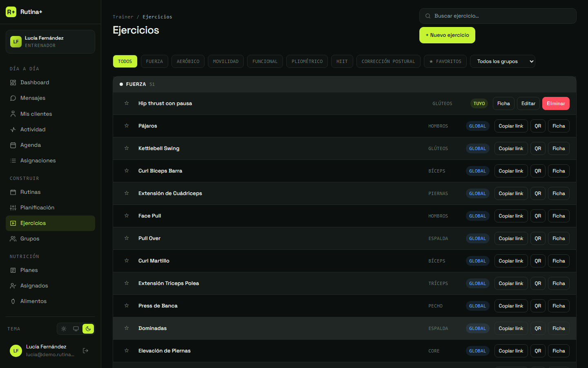The image size is (588, 368).
Task: Click the Trainer breadcrumb link
Action: tap(123, 17)
